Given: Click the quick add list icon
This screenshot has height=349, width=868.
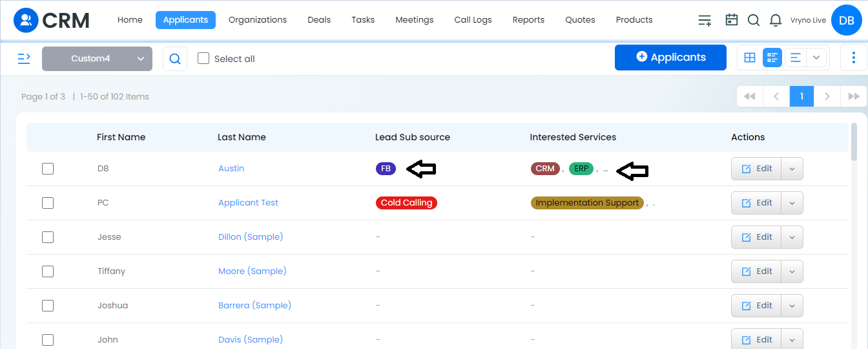Looking at the screenshot, I should 705,20.
